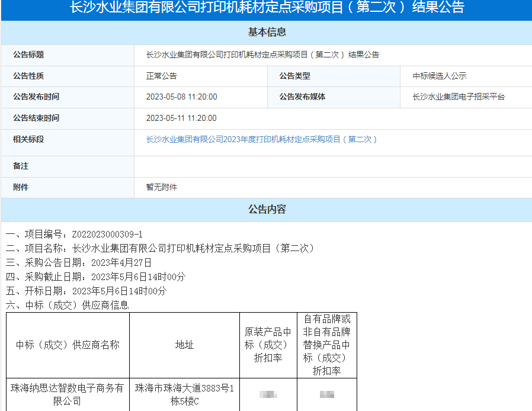
Task: Select the 五、开标日期 line
Action: (86, 291)
